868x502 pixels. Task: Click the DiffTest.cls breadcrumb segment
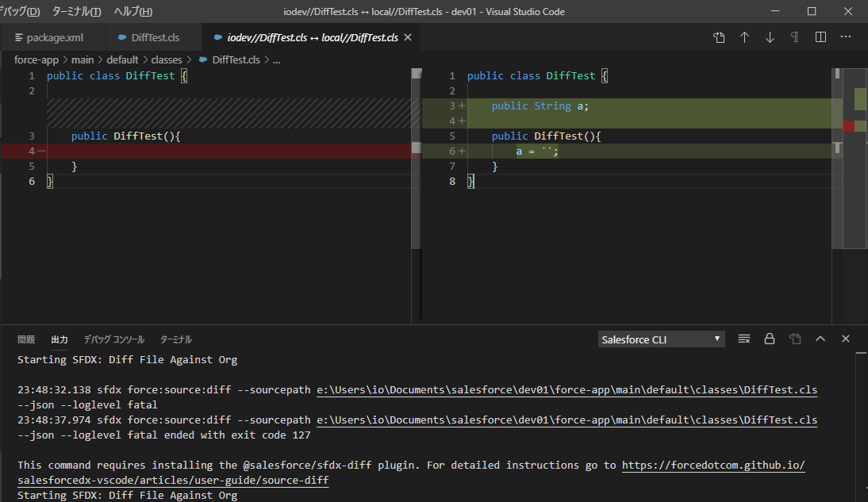[x=236, y=59]
